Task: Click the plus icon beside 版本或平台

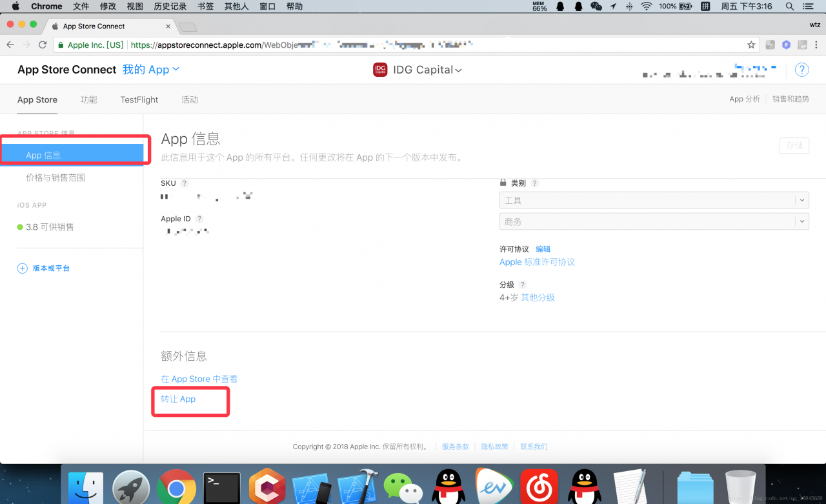Action: pyautogui.click(x=22, y=268)
